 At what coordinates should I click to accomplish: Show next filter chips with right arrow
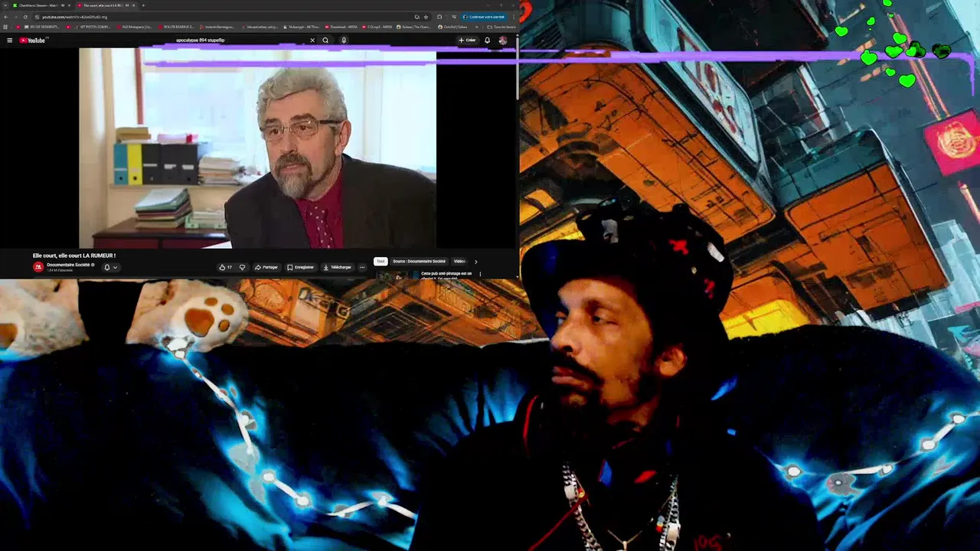pyautogui.click(x=475, y=262)
